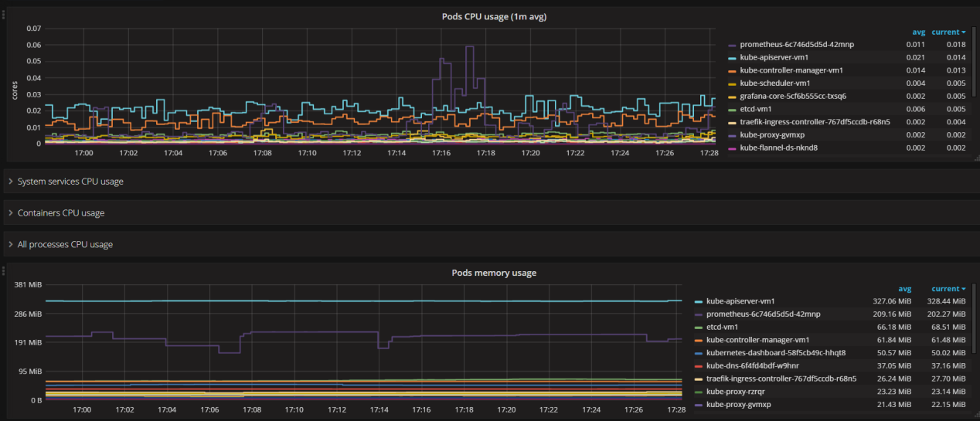Click the 381 MiB label on memory chart axis
The image size is (980, 421).
point(27,285)
